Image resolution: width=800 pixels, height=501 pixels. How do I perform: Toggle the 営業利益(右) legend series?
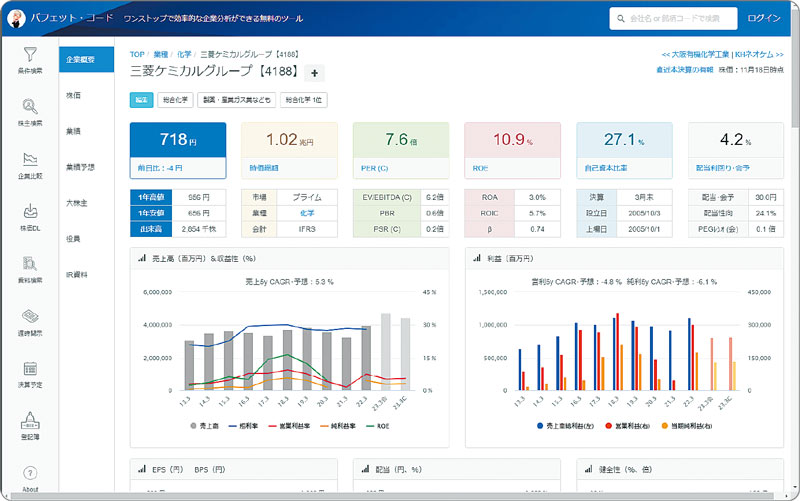pos(628,426)
